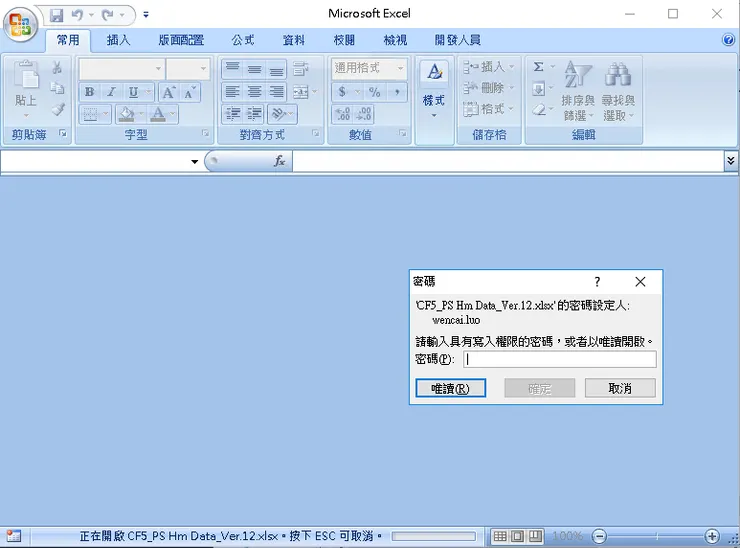Switch to the 公式 (Formulas) tab
The image size is (740, 548).
(x=243, y=40)
